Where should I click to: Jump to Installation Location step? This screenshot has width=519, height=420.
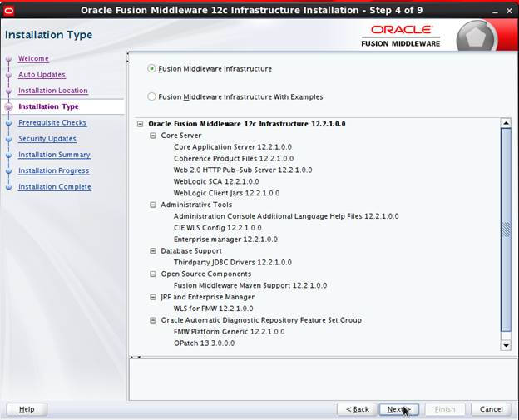(x=52, y=91)
